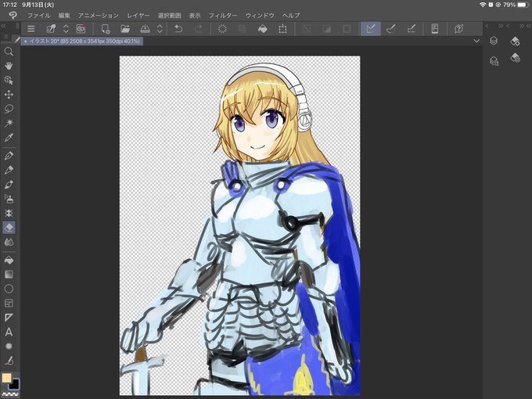Select the Pencil tool
The image size is (532, 399).
point(9,170)
